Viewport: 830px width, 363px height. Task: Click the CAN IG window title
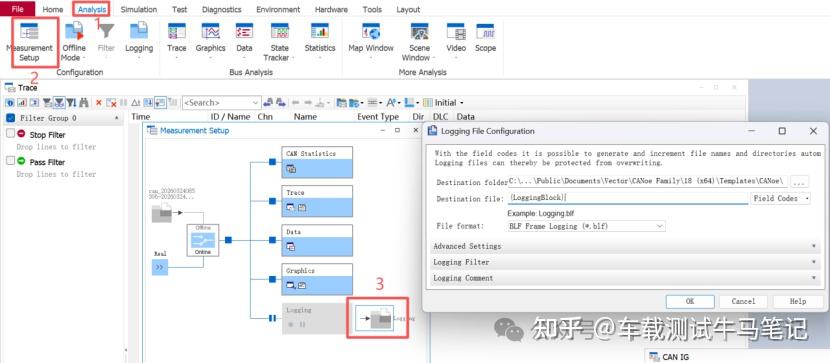pyautogui.click(x=675, y=357)
